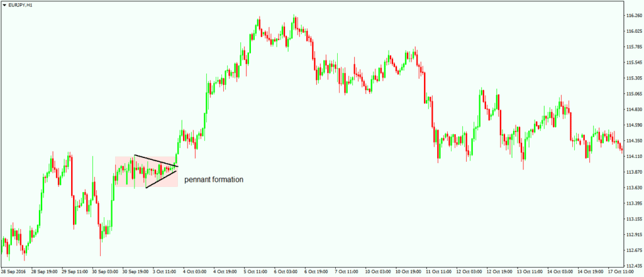Click the 30 Sep 03:00 time label

click(105, 272)
